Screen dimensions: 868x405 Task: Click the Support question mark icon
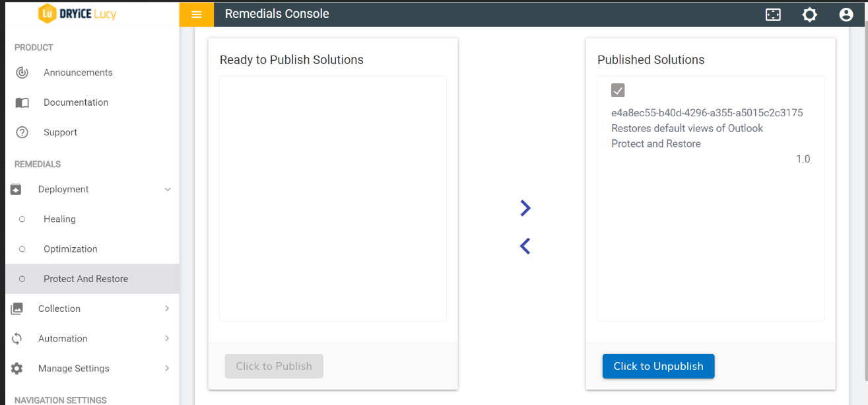pos(22,132)
